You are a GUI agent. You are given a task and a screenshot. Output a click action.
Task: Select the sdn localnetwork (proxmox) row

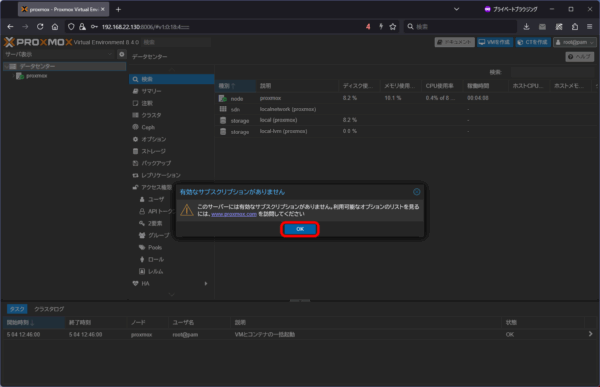click(407, 109)
